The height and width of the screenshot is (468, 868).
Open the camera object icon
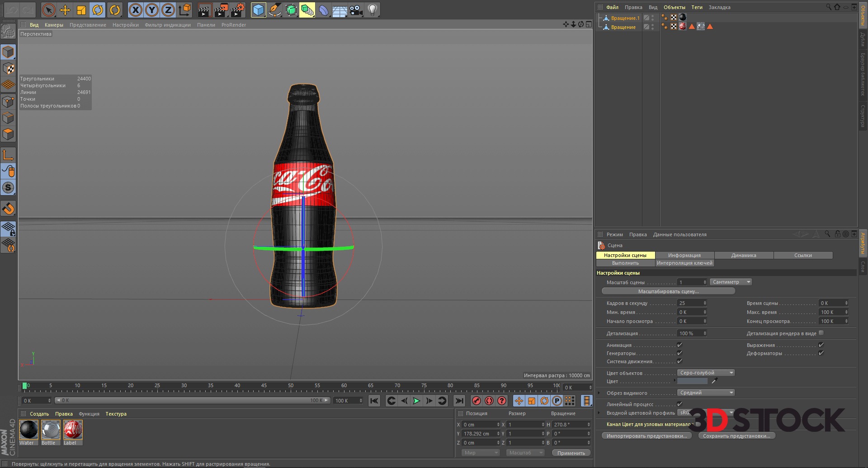pos(356,10)
